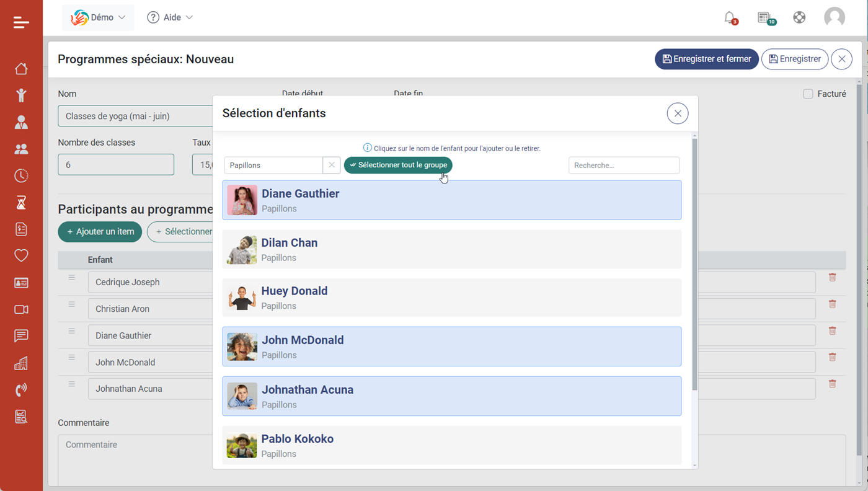
Task: Toggle the hamburger menu at top left
Action: [21, 22]
